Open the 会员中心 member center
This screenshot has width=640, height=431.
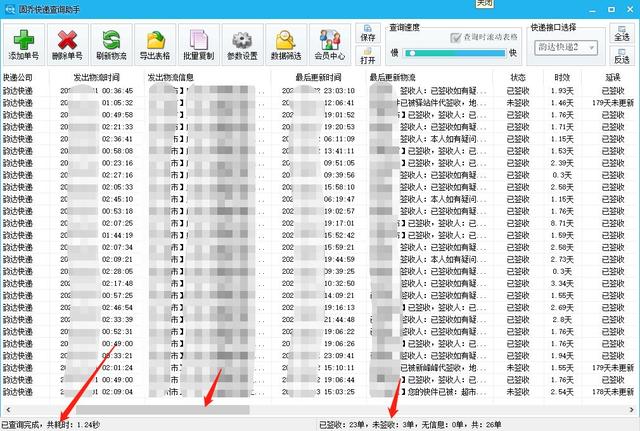point(329,44)
